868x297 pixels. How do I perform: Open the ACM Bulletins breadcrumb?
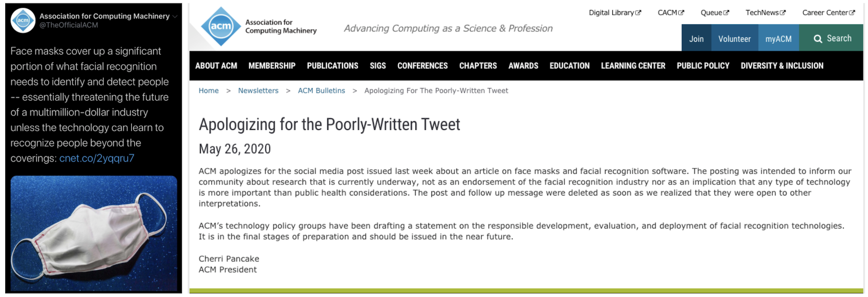click(321, 90)
